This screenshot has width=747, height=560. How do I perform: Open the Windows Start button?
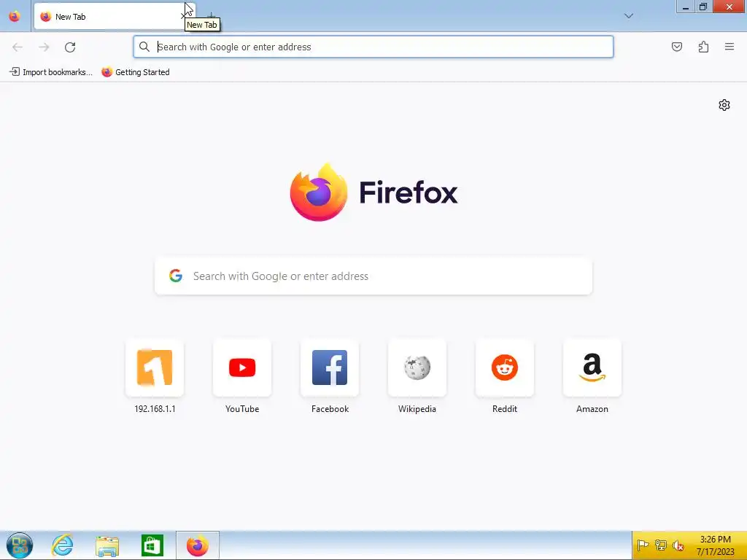click(20, 545)
